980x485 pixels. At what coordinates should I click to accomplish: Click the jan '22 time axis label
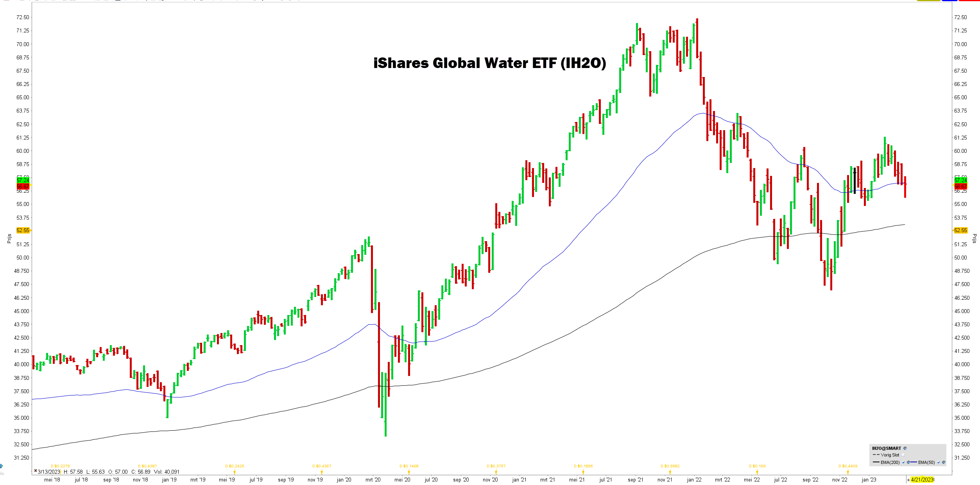tap(694, 480)
